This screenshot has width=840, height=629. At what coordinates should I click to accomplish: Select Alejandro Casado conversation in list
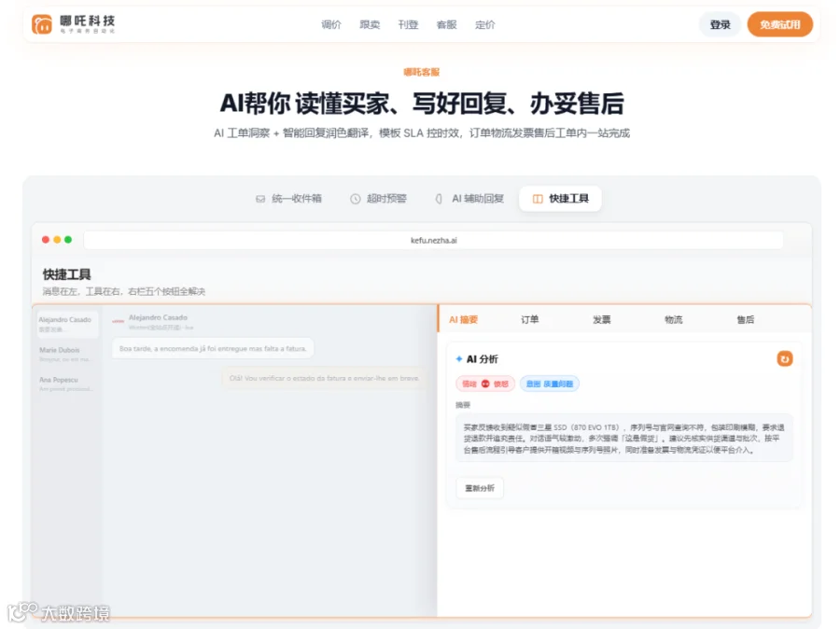(67, 324)
